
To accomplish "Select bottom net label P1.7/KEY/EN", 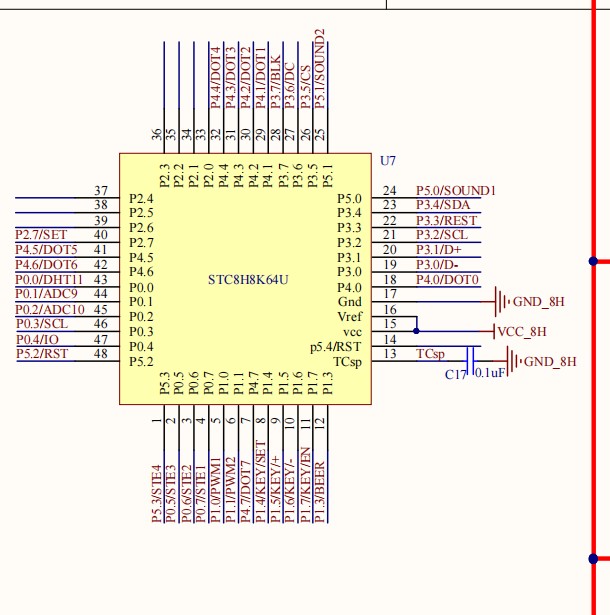I will (x=305, y=485).
